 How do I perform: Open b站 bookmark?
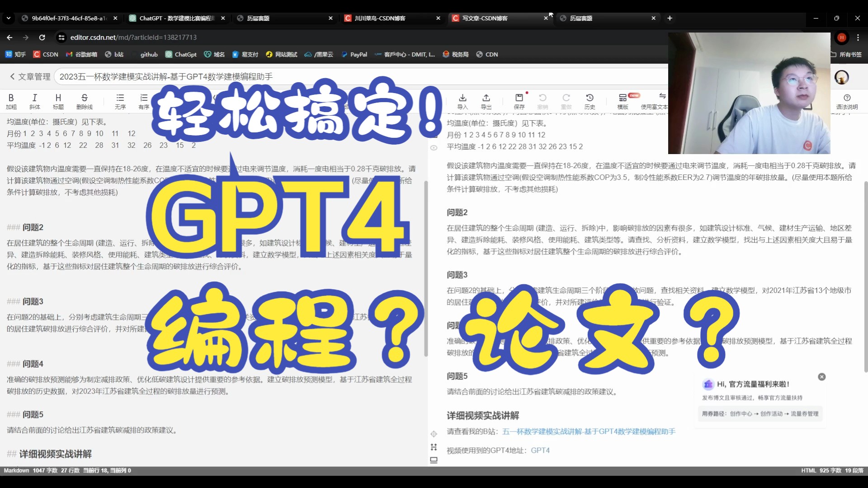[x=114, y=54]
